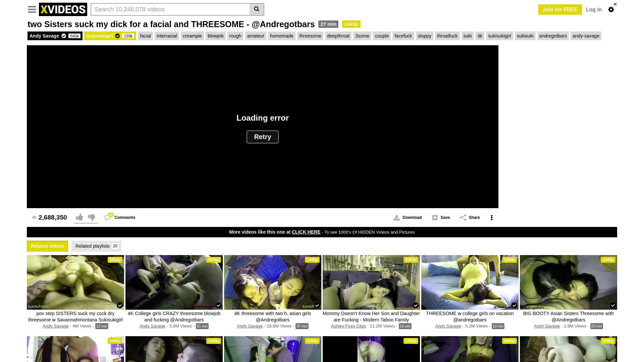Screen dimensions: 644x362
Task: Select the 'amateur' tag
Action: tap(256, 36)
